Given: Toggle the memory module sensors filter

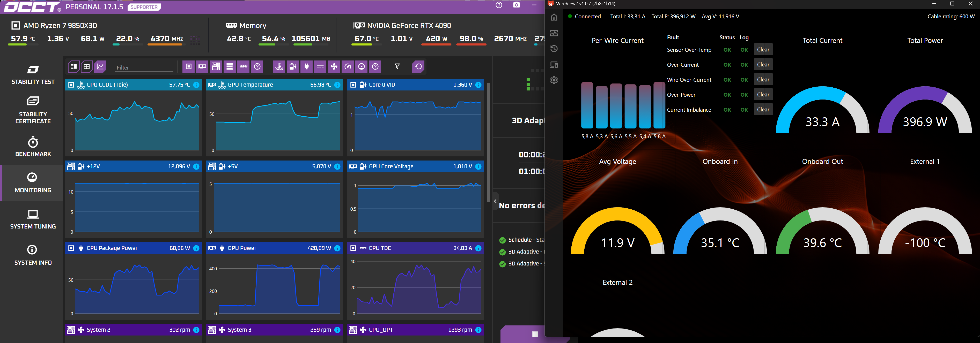Looking at the screenshot, I should [244, 66].
